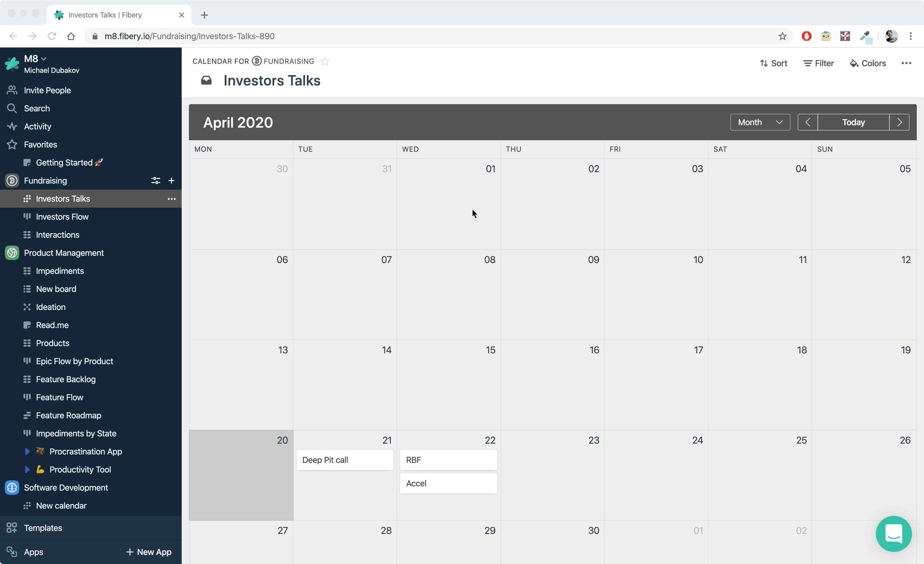Add a new view with the Fundraising plus icon

(x=171, y=181)
